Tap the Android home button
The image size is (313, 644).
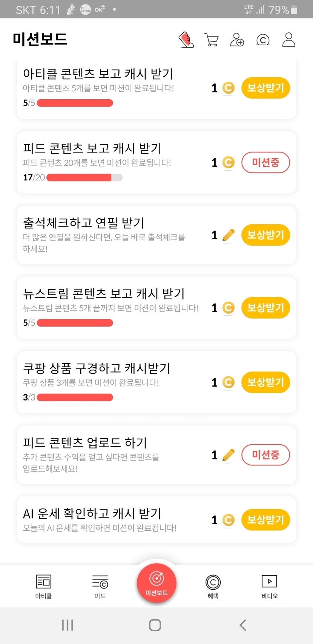pyautogui.click(x=155, y=625)
